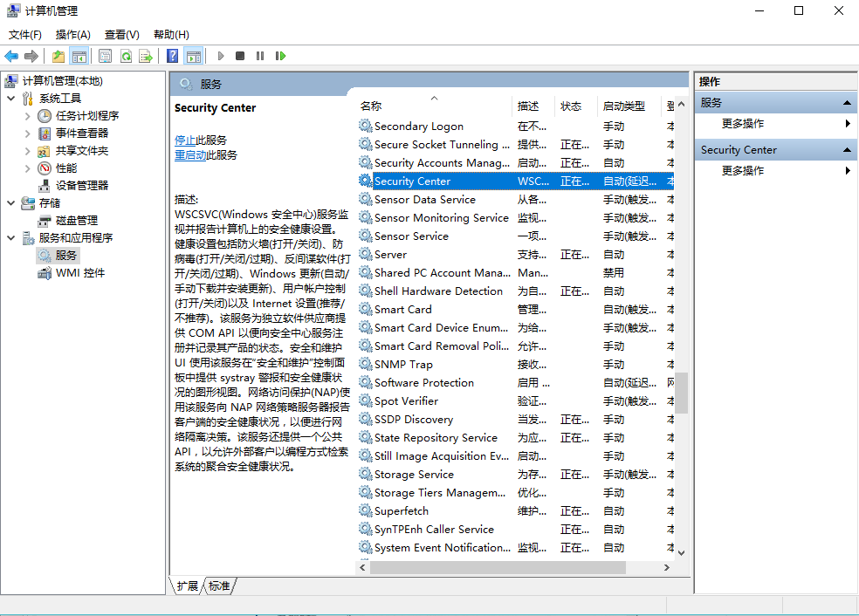Sort services by the 描述 column header

[533, 106]
